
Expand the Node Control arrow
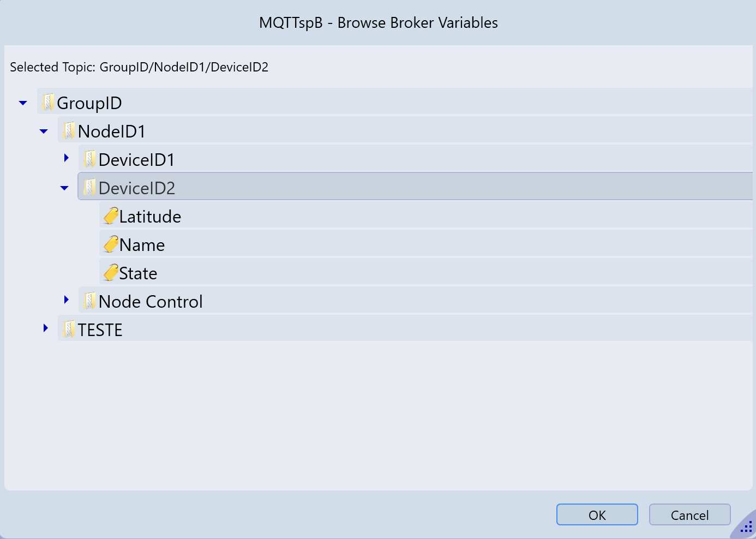[x=67, y=300]
